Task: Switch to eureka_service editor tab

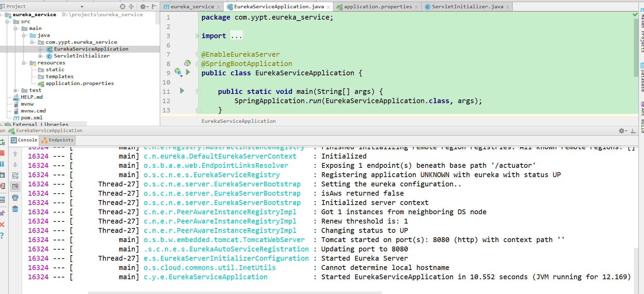Action: click(x=192, y=7)
